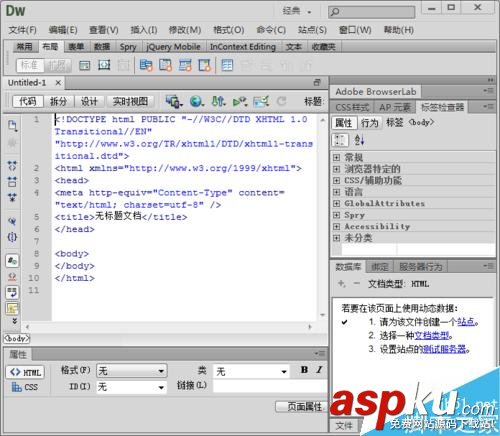The height and width of the screenshot is (436, 500).
Task: Click Balance Braces icon
Action: 12,237
